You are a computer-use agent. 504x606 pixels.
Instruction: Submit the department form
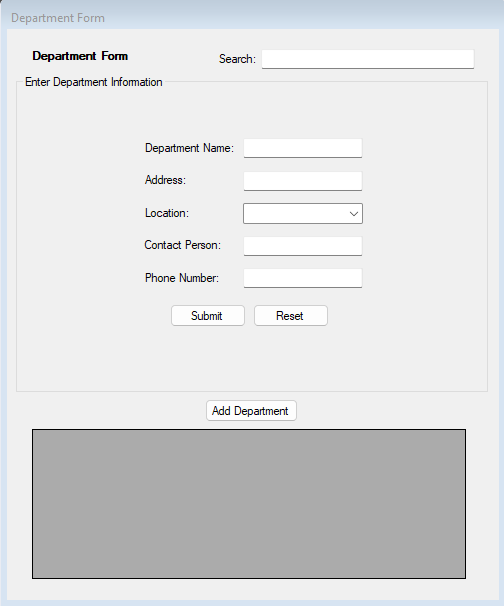point(208,315)
